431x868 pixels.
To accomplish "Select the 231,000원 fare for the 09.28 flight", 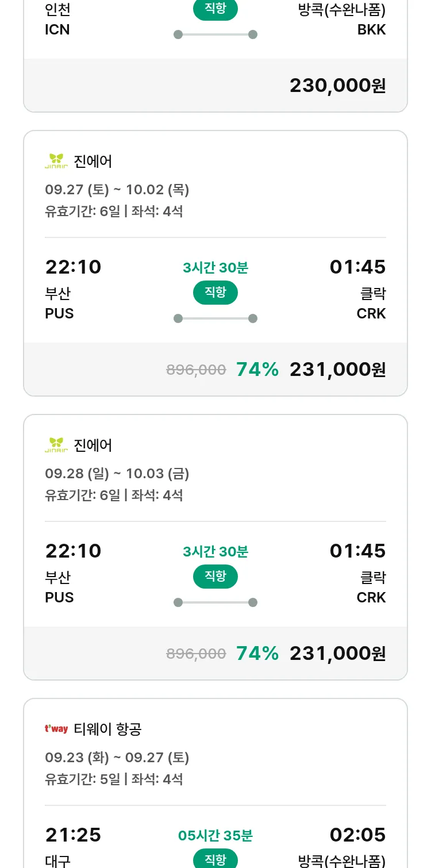I will [x=337, y=654].
